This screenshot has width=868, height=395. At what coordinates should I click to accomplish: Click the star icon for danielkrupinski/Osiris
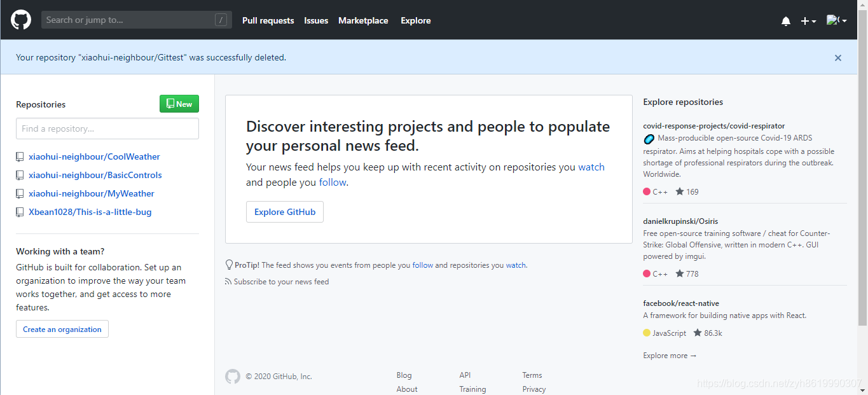[680, 274]
